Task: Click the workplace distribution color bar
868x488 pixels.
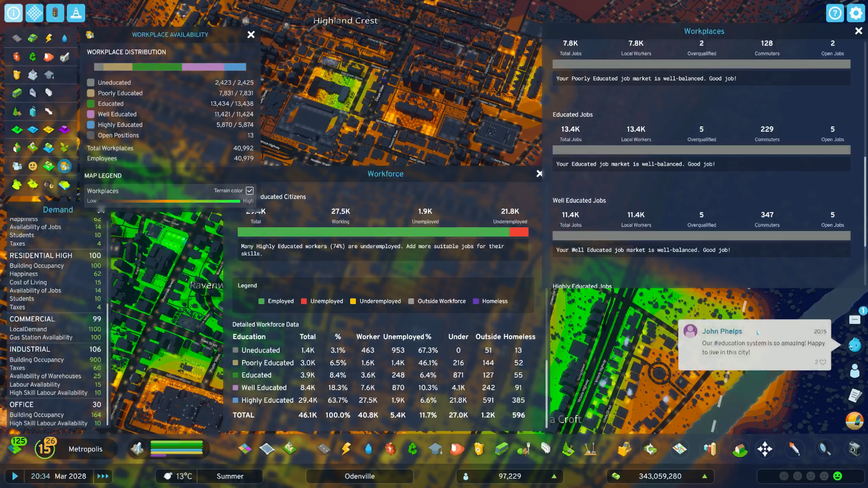Action: click(x=170, y=67)
